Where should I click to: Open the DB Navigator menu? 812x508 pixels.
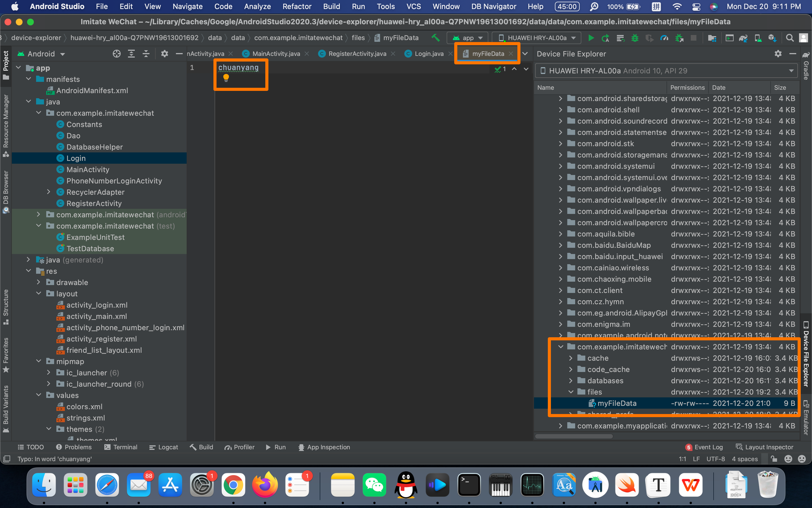click(493, 6)
